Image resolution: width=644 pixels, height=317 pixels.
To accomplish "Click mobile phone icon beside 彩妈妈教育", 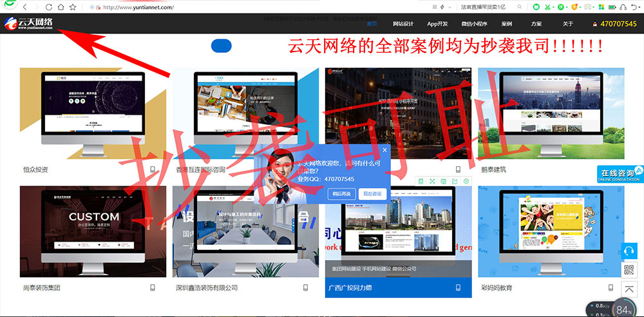I will [x=611, y=288].
